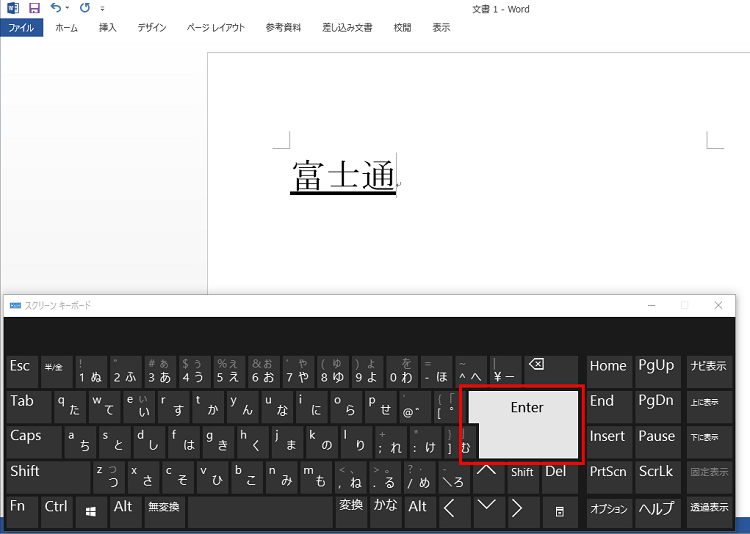
Task: Toggle the right Shift key beside Del
Action: pos(523,478)
